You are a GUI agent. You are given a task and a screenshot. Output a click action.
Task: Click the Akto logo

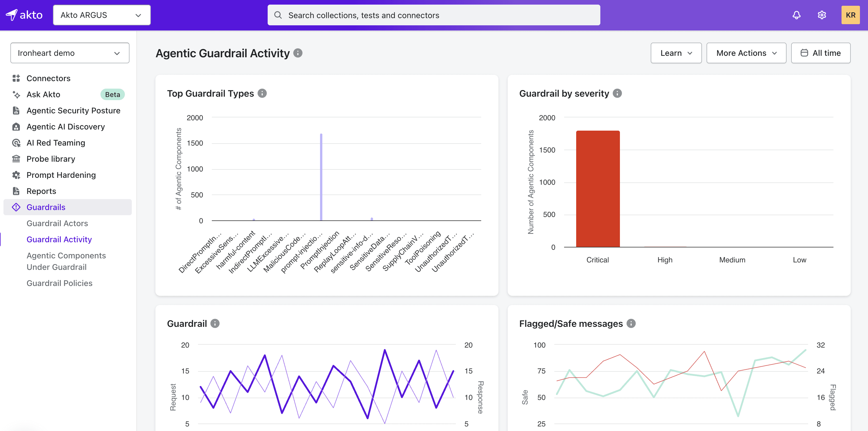[x=24, y=15]
